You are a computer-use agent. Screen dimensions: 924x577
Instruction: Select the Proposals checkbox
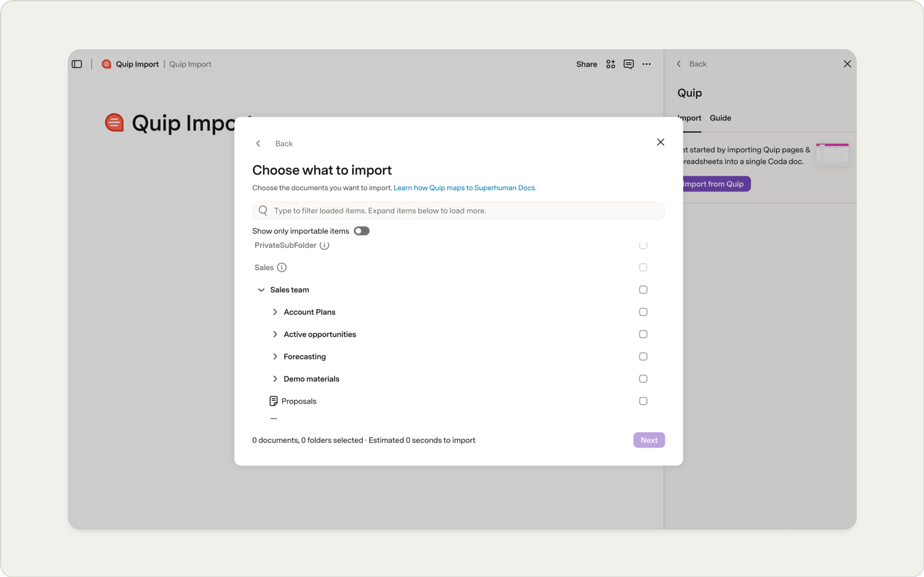tap(643, 401)
